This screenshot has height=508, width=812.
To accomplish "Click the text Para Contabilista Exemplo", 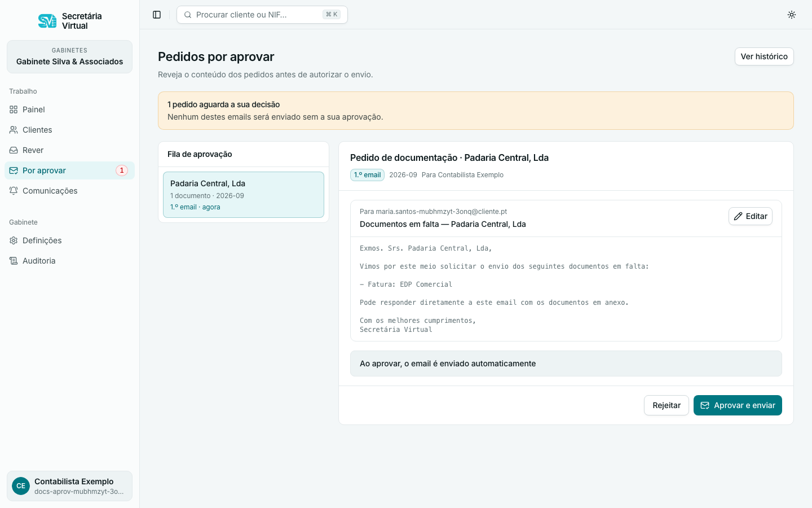I will 462,175.
